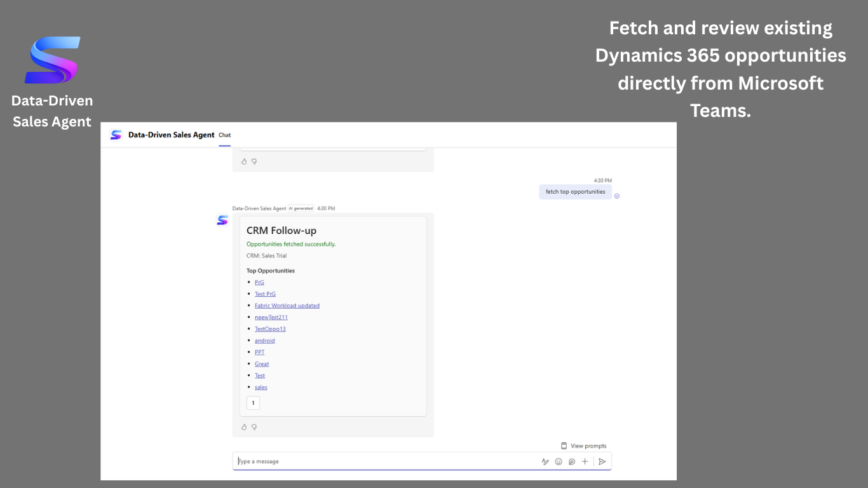
Task: Click the format text icon in message box
Action: pyautogui.click(x=545, y=461)
